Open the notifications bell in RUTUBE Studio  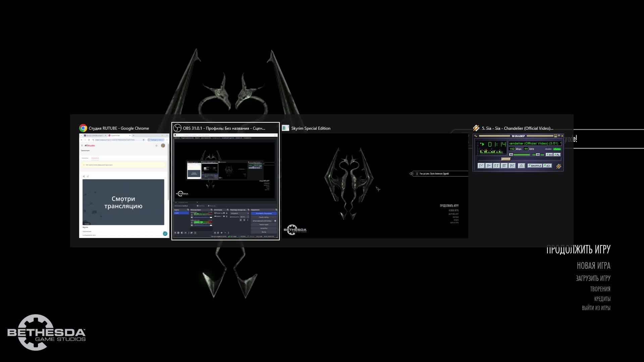point(156,145)
